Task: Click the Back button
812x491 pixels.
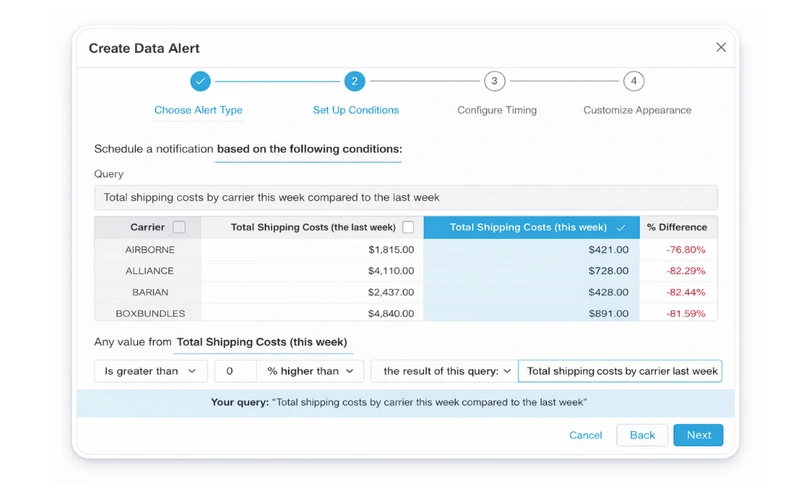Action: pyautogui.click(x=642, y=435)
